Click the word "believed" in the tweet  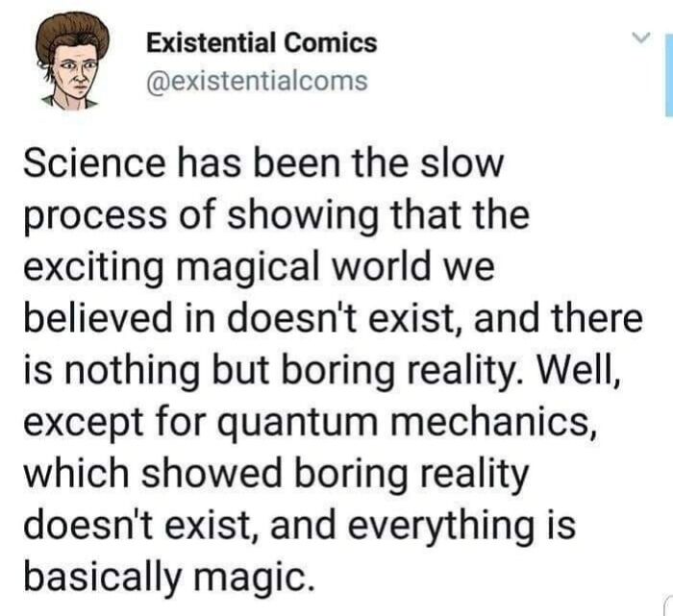pyautogui.click(x=97, y=318)
